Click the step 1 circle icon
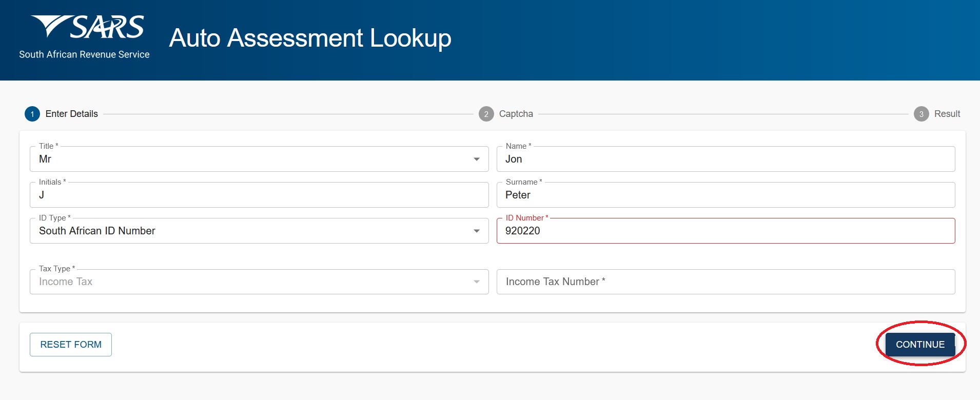This screenshot has height=400, width=980. point(32,114)
